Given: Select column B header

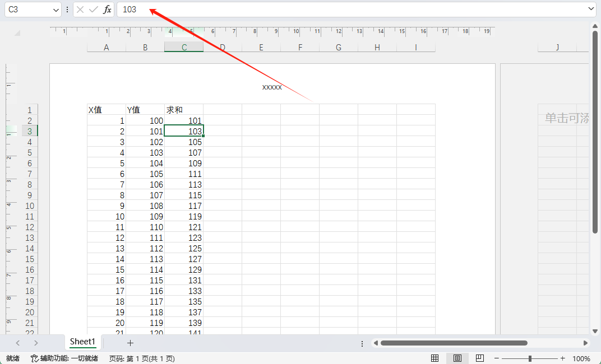Looking at the screenshot, I should coord(145,47).
